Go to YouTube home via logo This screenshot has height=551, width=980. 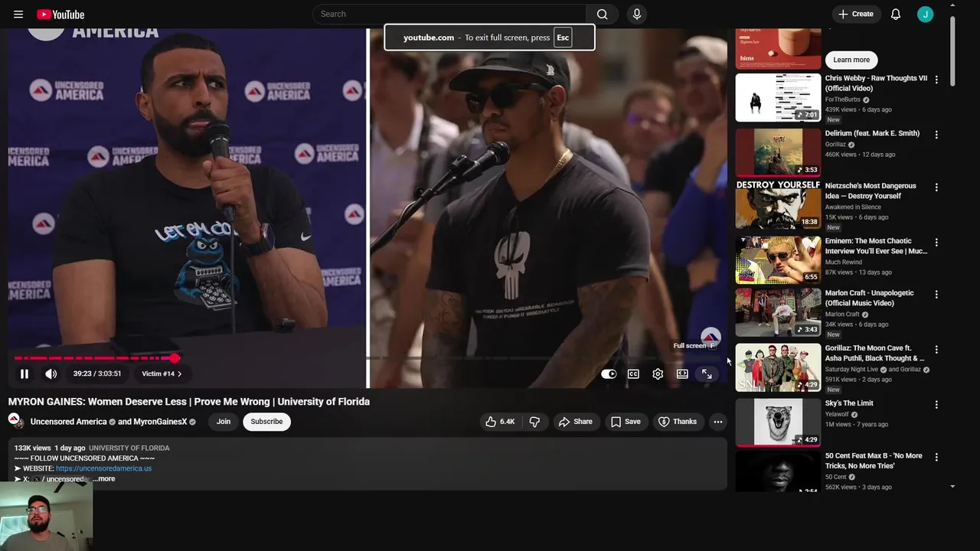[60, 14]
